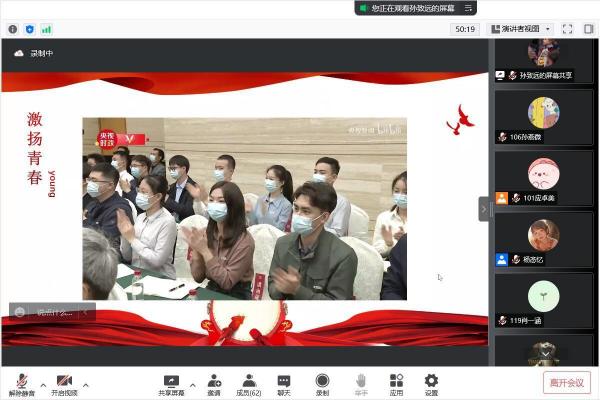Open the invite (邀请) icon

click(214, 382)
